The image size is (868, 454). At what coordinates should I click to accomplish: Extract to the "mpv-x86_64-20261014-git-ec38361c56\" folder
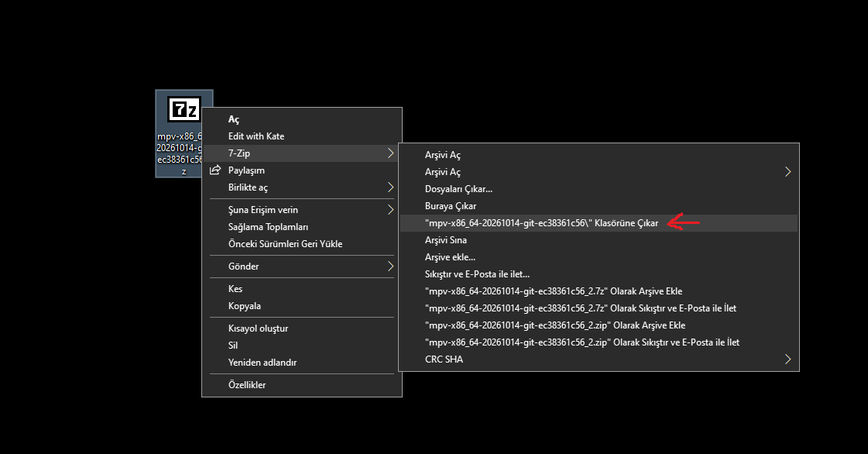(599, 223)
